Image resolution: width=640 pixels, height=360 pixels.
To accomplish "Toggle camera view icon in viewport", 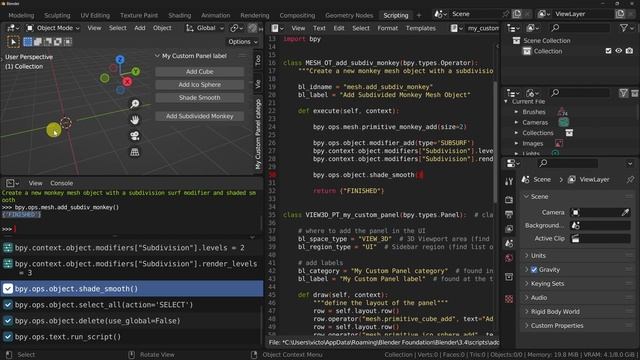I will pos(135,136).
